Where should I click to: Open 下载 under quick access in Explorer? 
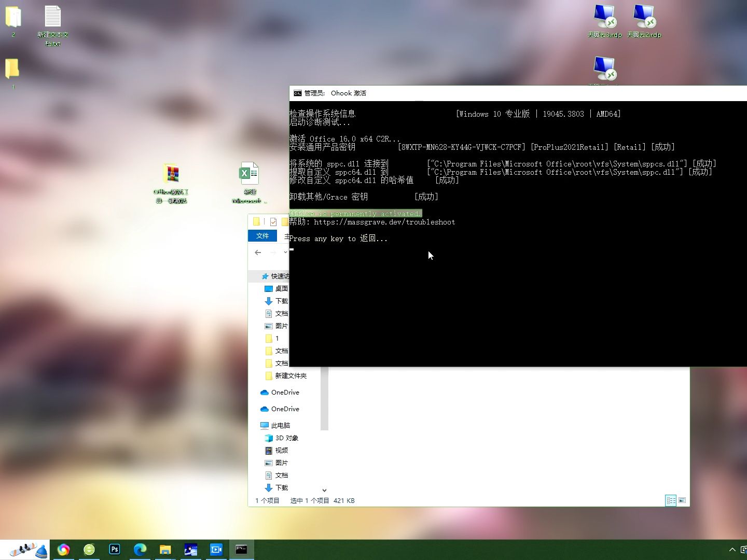click(x=276, y=301)
